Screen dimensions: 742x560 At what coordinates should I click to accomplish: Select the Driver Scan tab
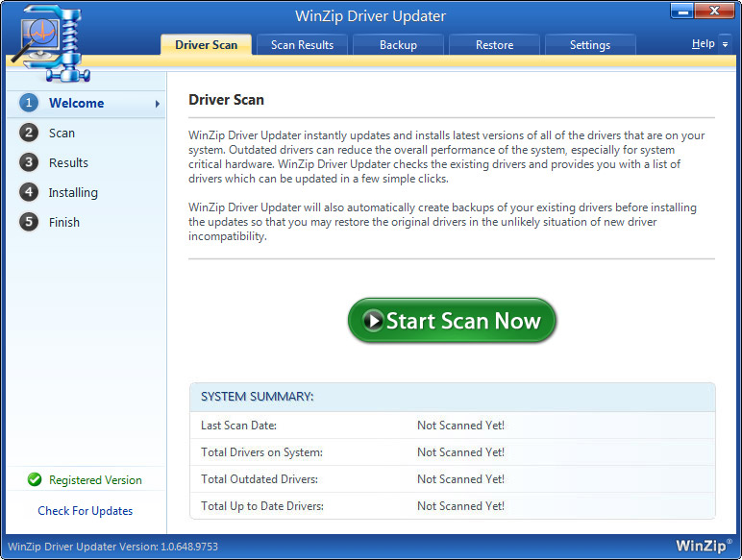[x=206, y=45]
